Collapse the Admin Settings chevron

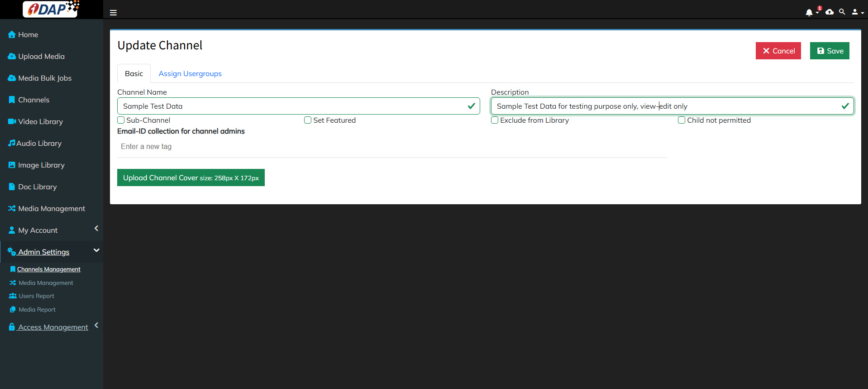(96, 250)
